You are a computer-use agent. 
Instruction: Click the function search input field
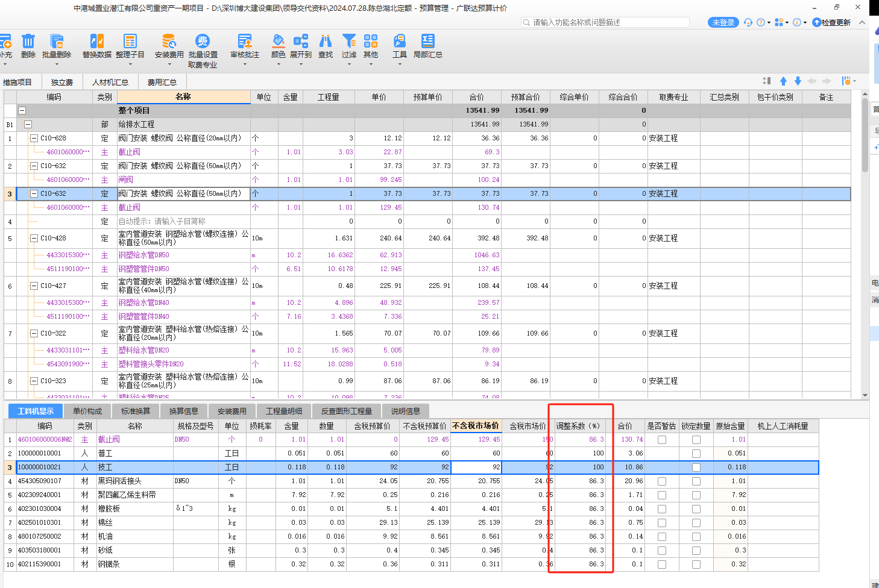pos(606,22)
